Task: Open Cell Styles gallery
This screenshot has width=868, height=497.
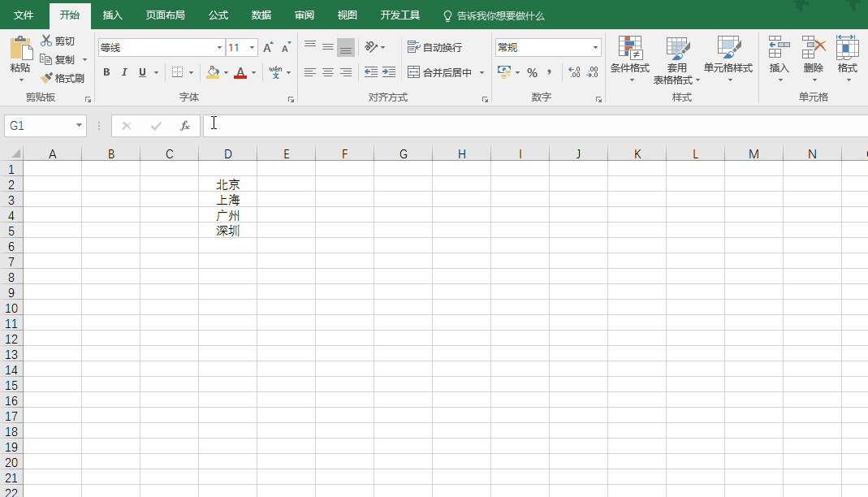Action: click(728, 59)
